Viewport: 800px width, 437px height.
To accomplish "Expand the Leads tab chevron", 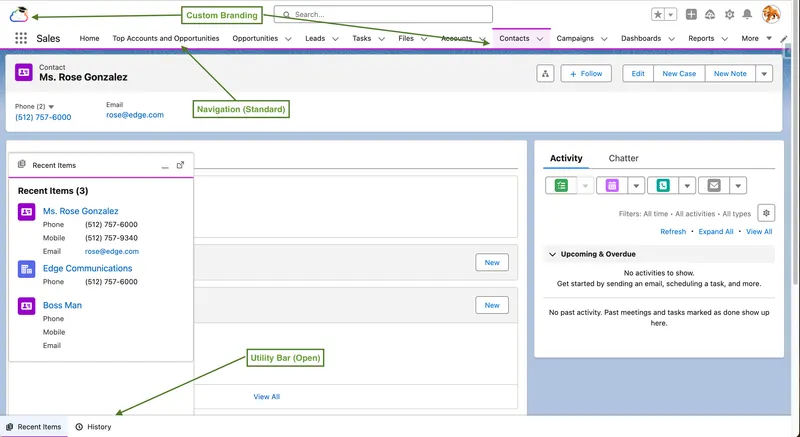I will coord(335,39).
